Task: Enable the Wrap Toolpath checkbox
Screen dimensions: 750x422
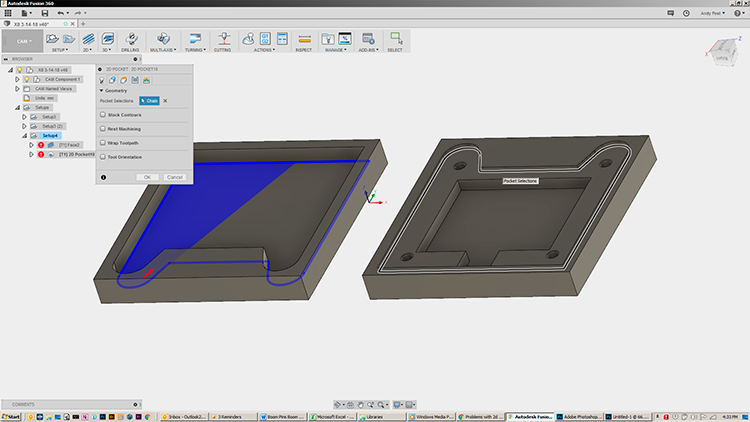Action: [103, 143]
